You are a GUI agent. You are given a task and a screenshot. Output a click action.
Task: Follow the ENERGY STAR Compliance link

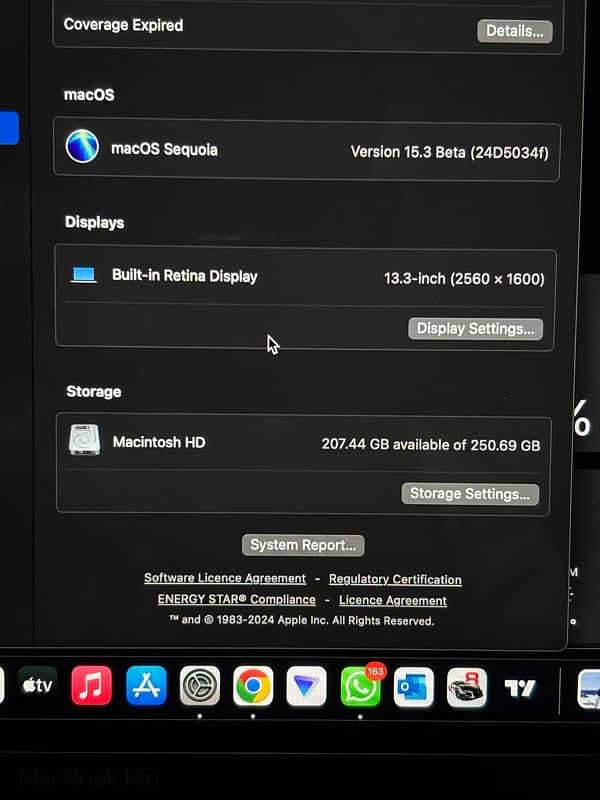(236, 600)
